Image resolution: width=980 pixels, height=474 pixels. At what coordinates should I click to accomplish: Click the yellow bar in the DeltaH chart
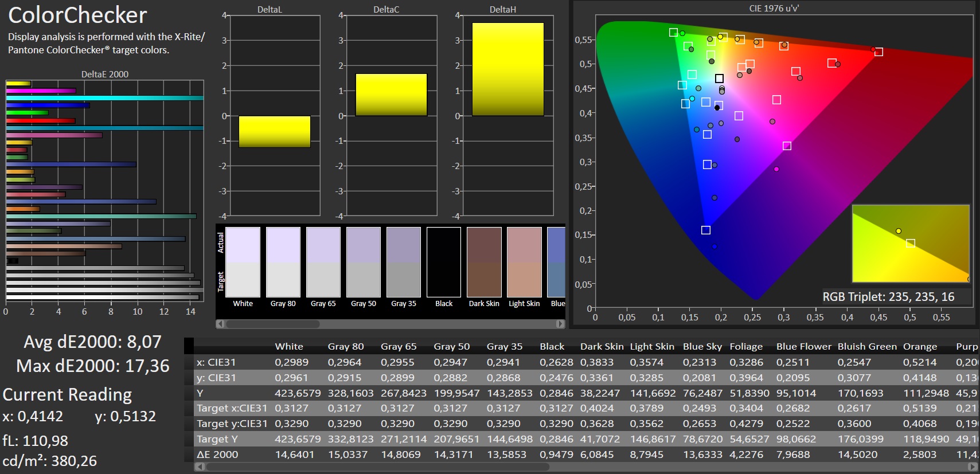pyautogui.click(x=507, y=69)
